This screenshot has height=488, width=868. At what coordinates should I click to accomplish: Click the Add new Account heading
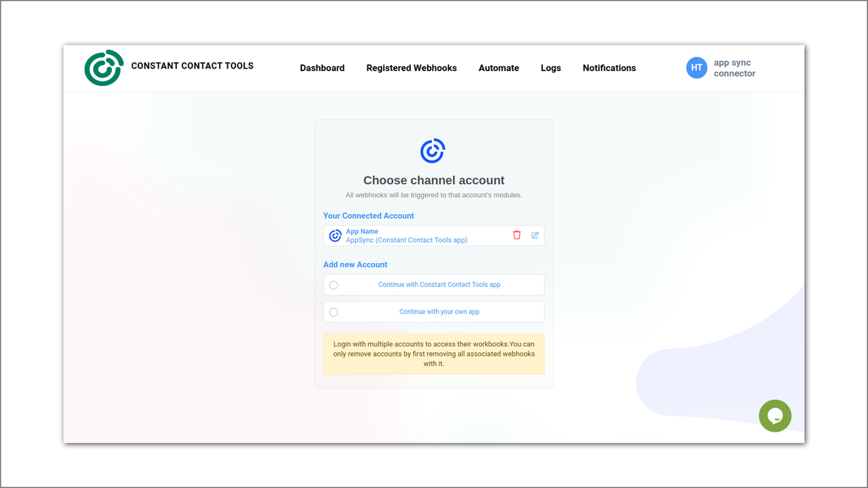point(355,264)
